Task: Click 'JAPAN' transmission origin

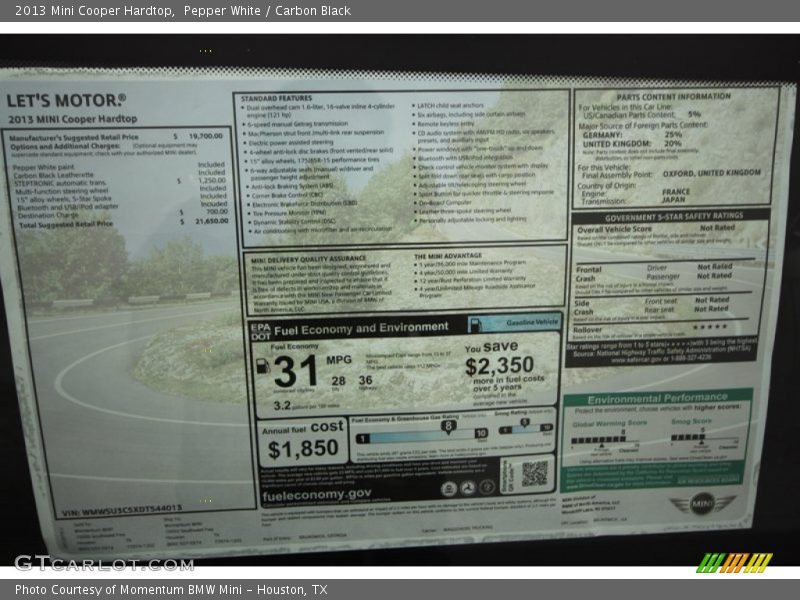Action: pyautogui.click(x=673, y=199)
